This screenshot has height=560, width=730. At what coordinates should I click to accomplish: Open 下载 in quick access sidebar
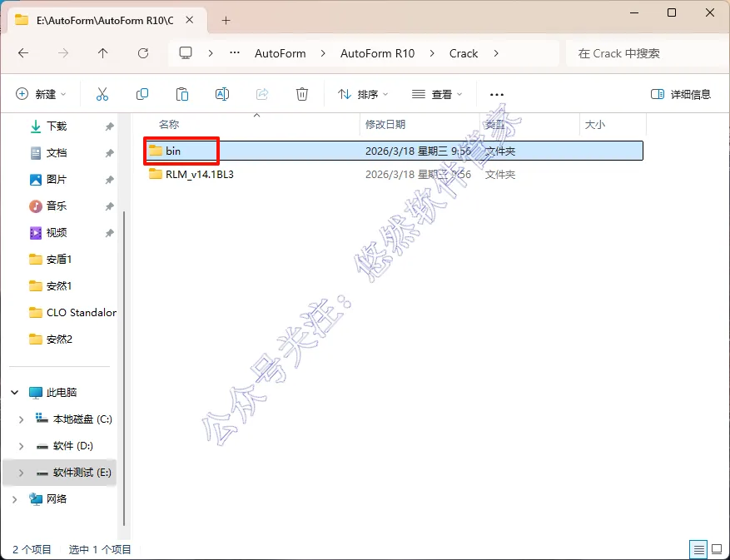[56, 126]
